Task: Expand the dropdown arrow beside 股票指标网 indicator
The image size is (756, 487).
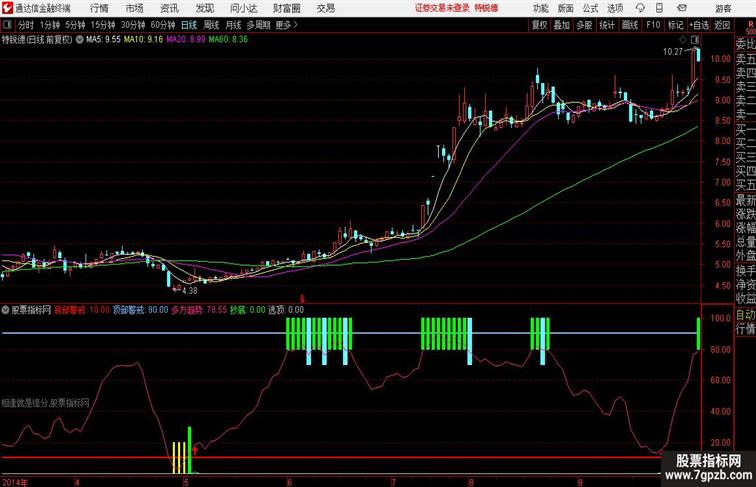Action: 5,310
